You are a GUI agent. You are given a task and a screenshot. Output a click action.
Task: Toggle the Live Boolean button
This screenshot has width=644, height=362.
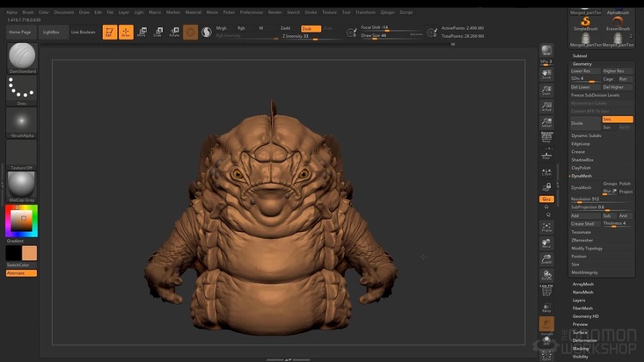click(x=83, y=32)
